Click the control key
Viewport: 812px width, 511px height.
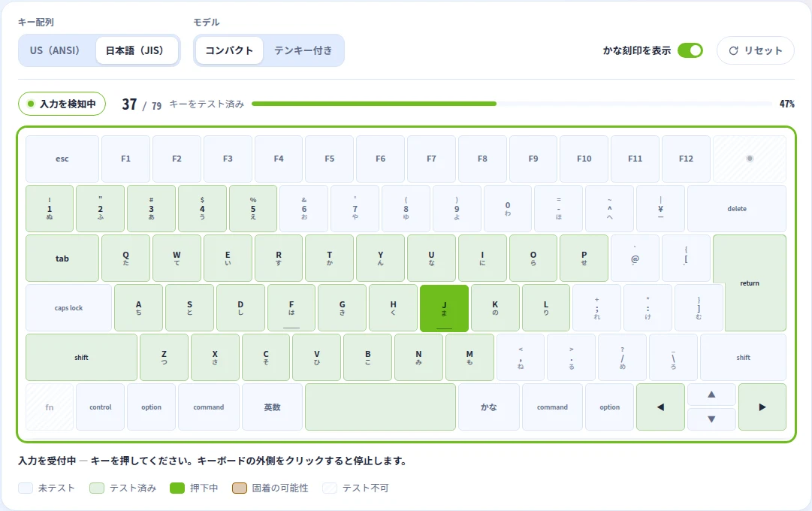(x=101, y=407)
